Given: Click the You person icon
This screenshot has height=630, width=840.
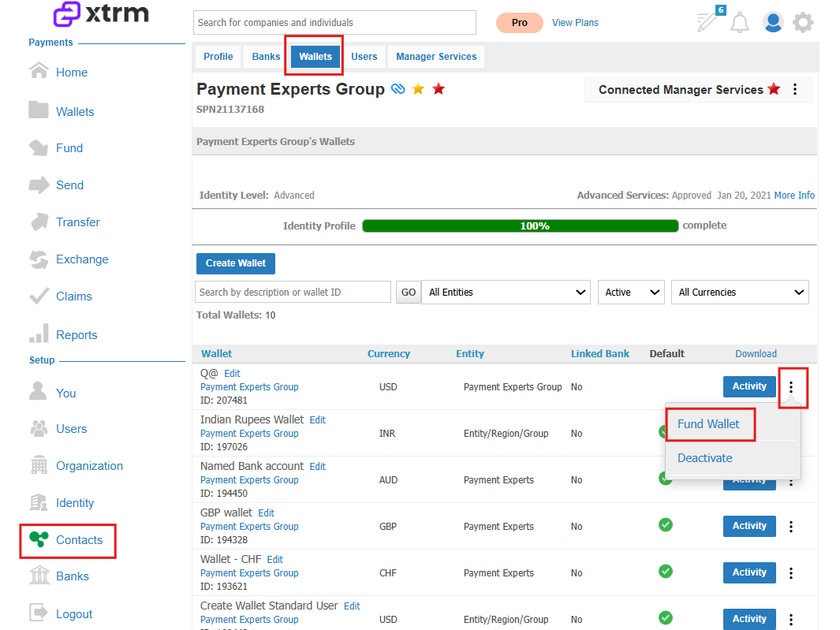Looking at the screenshot, I should tap(38, 391).
